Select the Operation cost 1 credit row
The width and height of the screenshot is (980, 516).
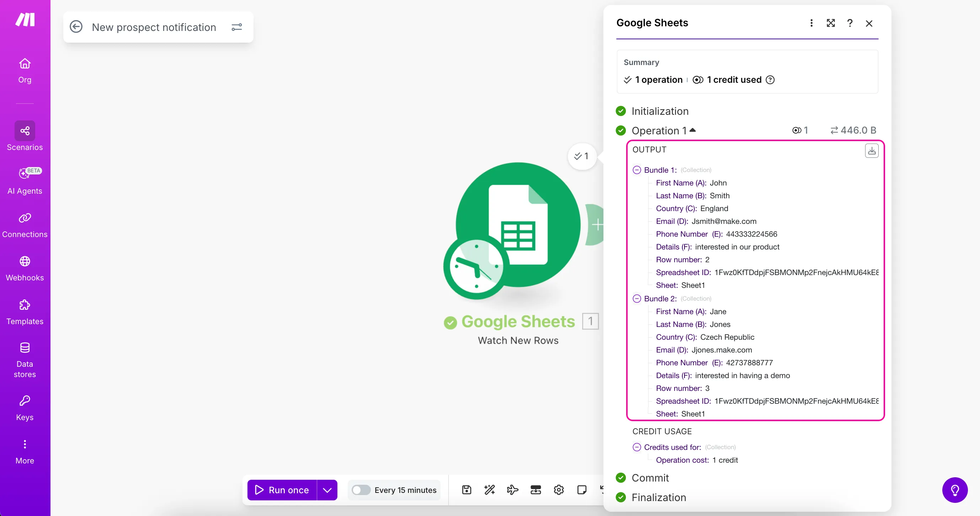697,460
